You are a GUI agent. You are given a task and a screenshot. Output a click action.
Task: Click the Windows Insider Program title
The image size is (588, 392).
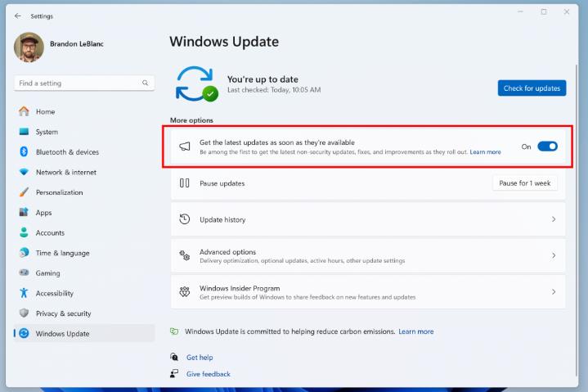click(x=240, y=288)
